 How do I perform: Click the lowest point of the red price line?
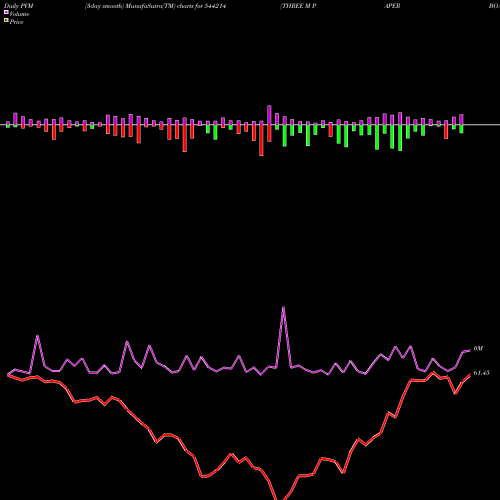click(x=280, y=498)
